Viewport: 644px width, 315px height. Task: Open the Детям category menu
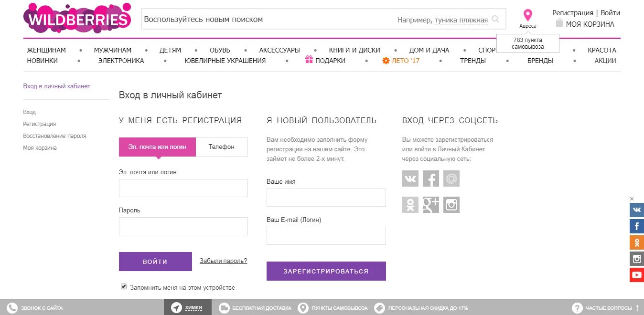click(x=171, y=50)
